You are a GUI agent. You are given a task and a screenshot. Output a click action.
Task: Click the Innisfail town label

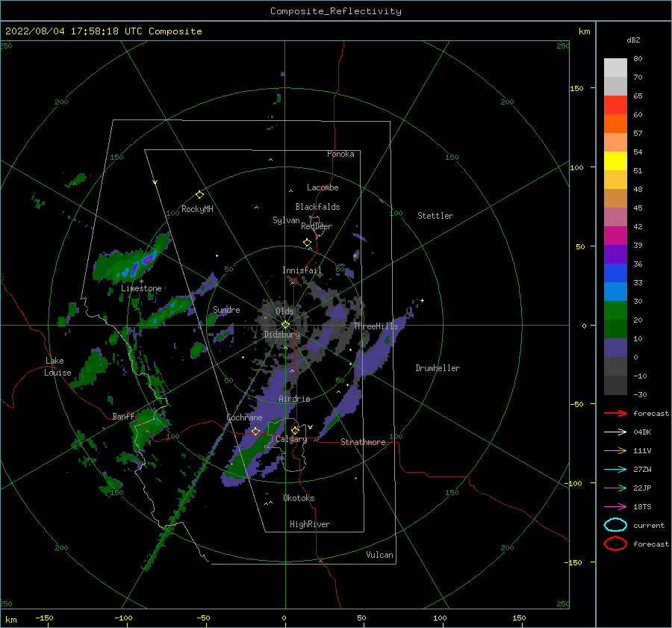(302, 270)
